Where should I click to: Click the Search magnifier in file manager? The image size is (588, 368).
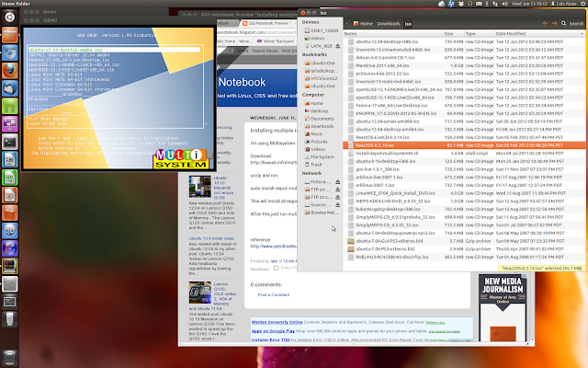tap(563, 23)
